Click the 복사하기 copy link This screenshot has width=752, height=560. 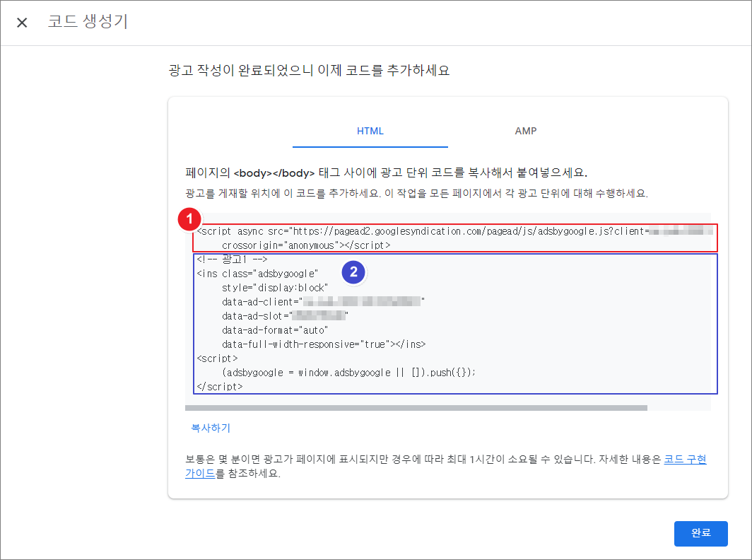[x=211, y=428]
